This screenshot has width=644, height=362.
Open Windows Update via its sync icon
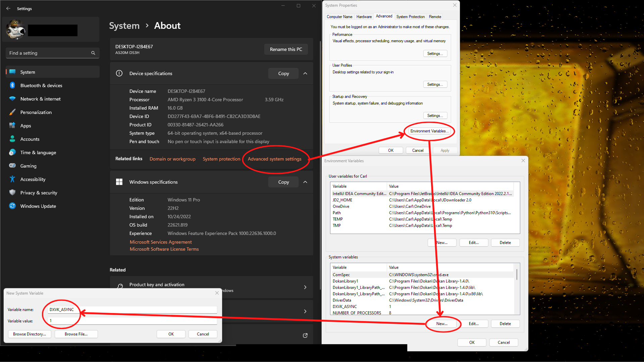point(12,206)
